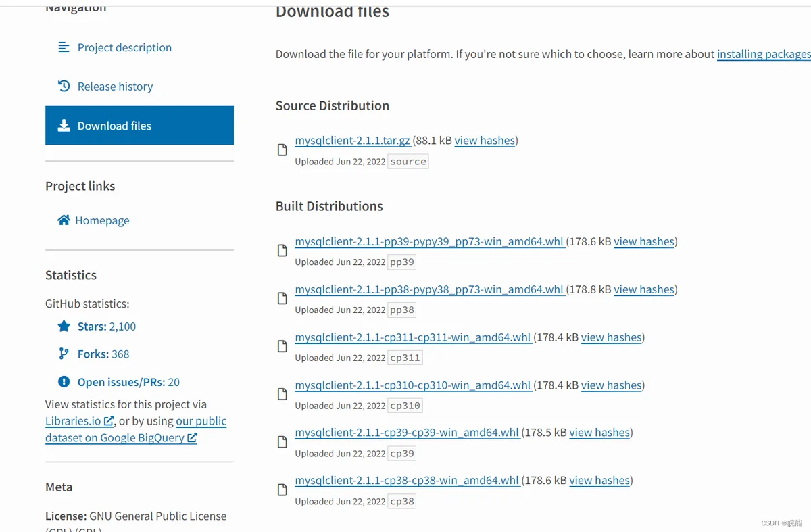The height and width of the screenshot is (532, 811).
Task: Click the 'Source Distribution' heading
Action: coord(333,105)
